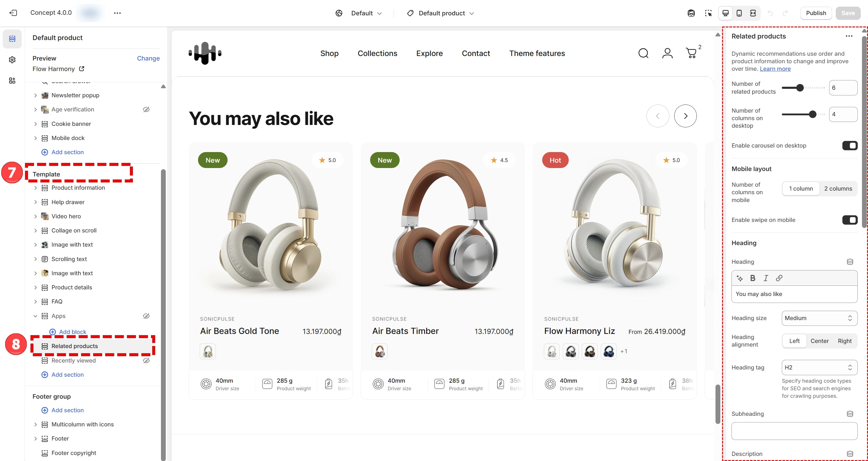
Task: Open the app embeds icon in sidebar
Action: coord(12,80)
